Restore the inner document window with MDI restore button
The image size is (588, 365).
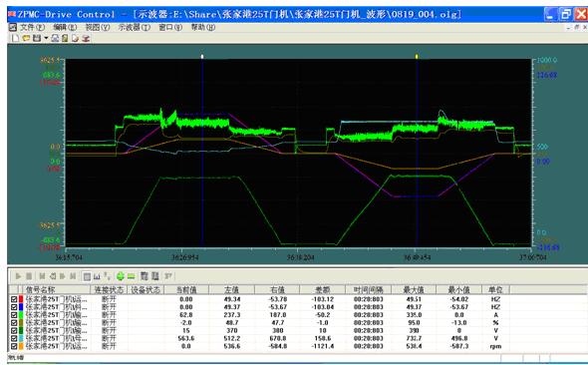577,27
